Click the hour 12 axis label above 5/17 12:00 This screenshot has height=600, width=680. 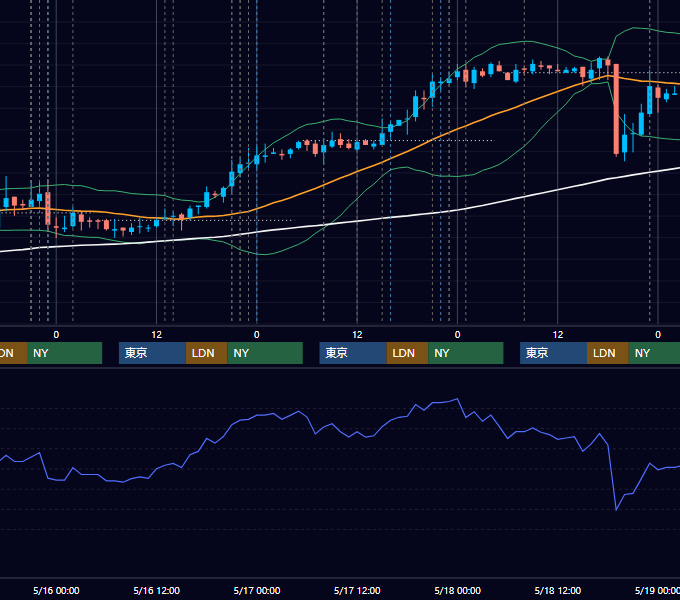coord(357,335)
